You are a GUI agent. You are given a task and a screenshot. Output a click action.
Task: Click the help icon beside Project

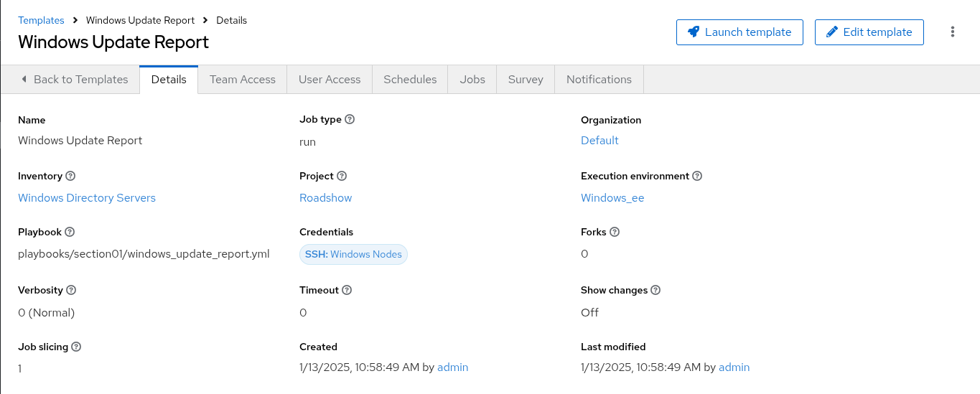point(342,176)
